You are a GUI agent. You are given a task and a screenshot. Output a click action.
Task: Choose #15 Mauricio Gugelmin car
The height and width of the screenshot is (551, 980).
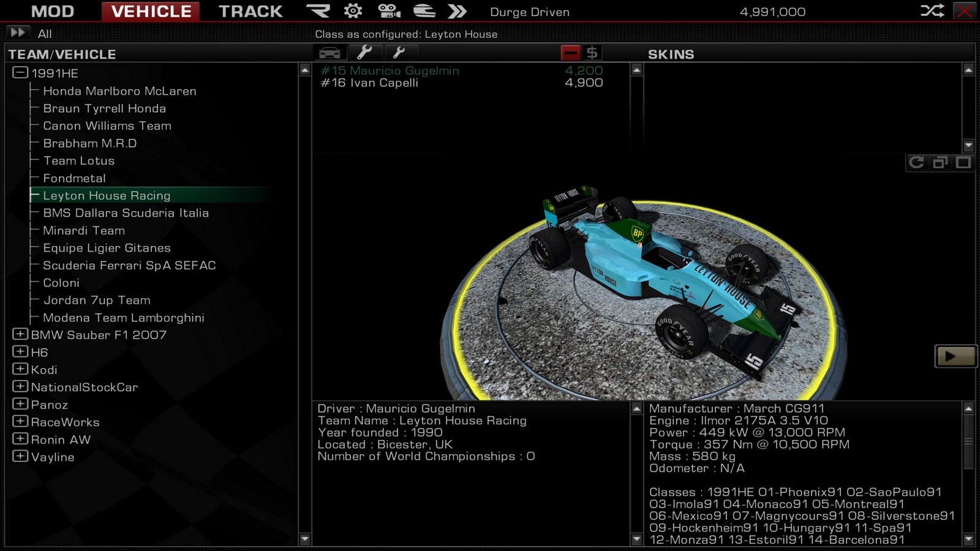click(x=462, y=70)
